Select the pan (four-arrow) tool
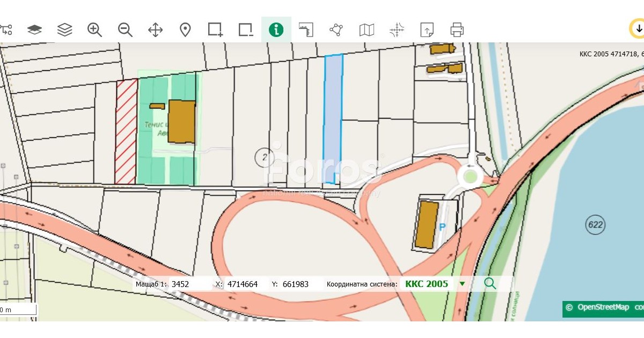The width and height of the screenshot is (644, 338). pyautogui.click(x=155, y=30)
